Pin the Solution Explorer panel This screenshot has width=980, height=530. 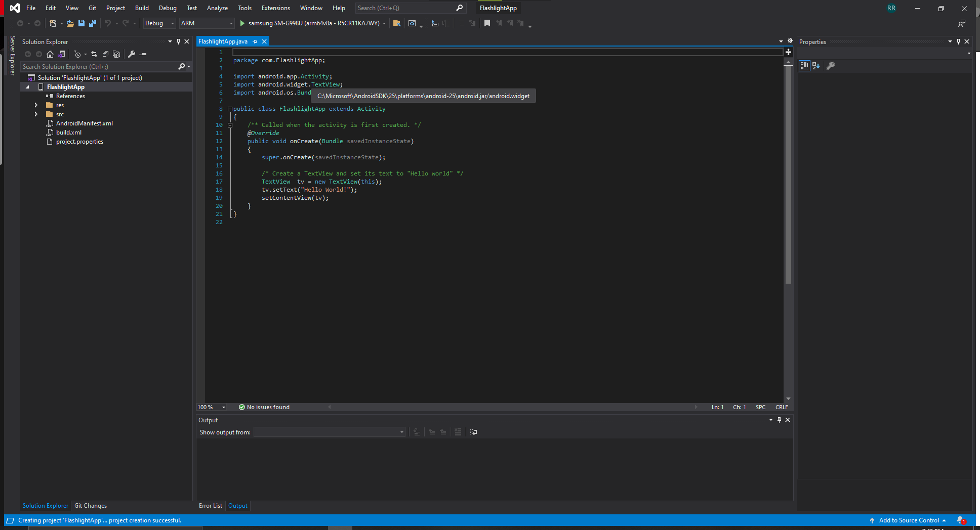[x=178, y=41]
